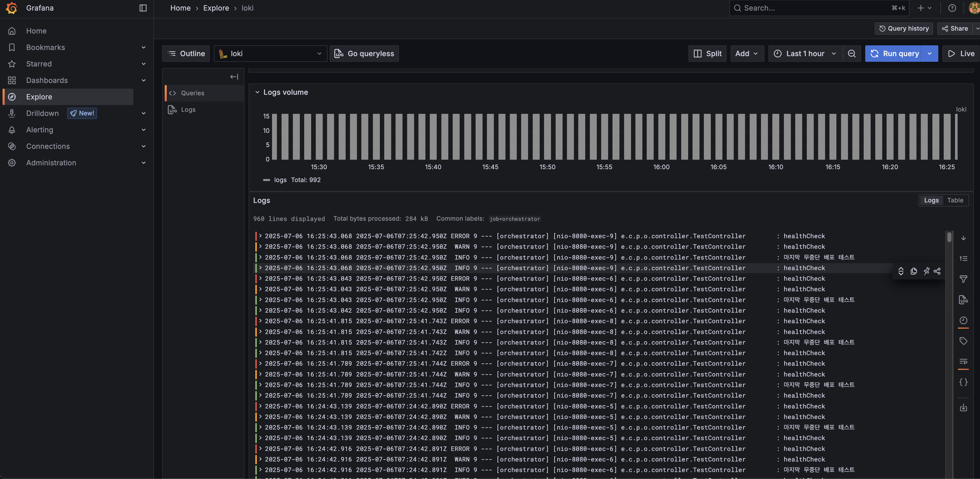
Task: Pin the hovered log line
Action: [926, 271]
